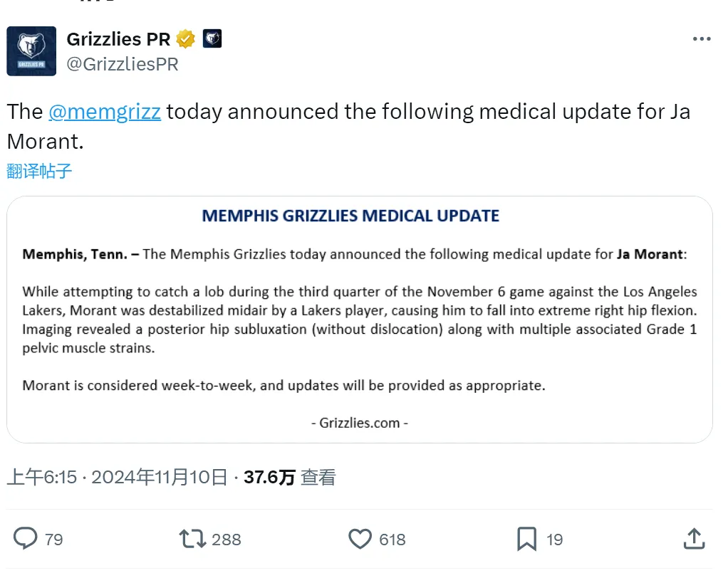Open the @GrizzliesPR handle link

tap(123, 64)
